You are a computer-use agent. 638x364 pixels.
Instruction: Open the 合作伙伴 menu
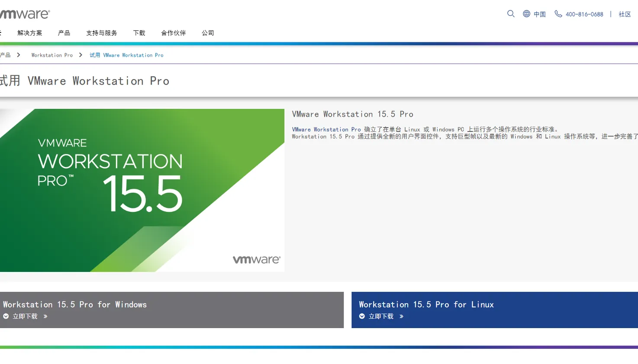click(x=174, y=33)
